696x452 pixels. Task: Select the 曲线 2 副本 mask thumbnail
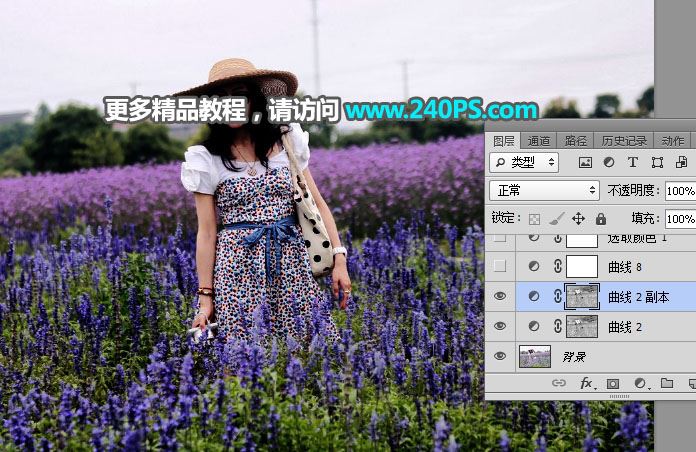tap(582, 297)
